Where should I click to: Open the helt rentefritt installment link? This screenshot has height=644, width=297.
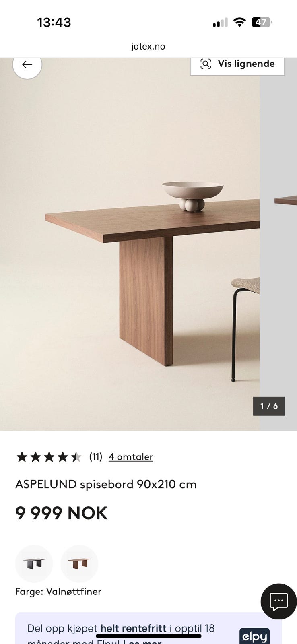[133, 628]
